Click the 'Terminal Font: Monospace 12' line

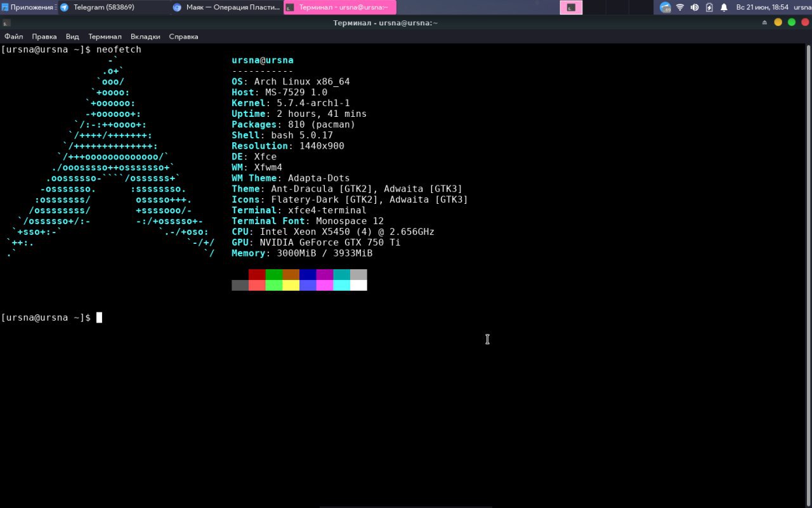tap(308, 221)
